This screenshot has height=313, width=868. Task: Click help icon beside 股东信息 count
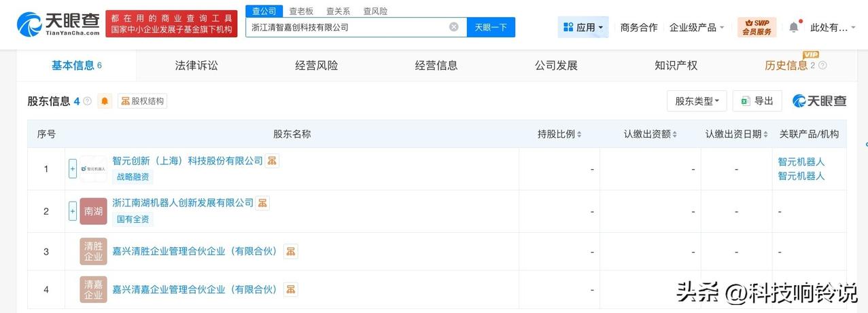(x=87, y=101)
